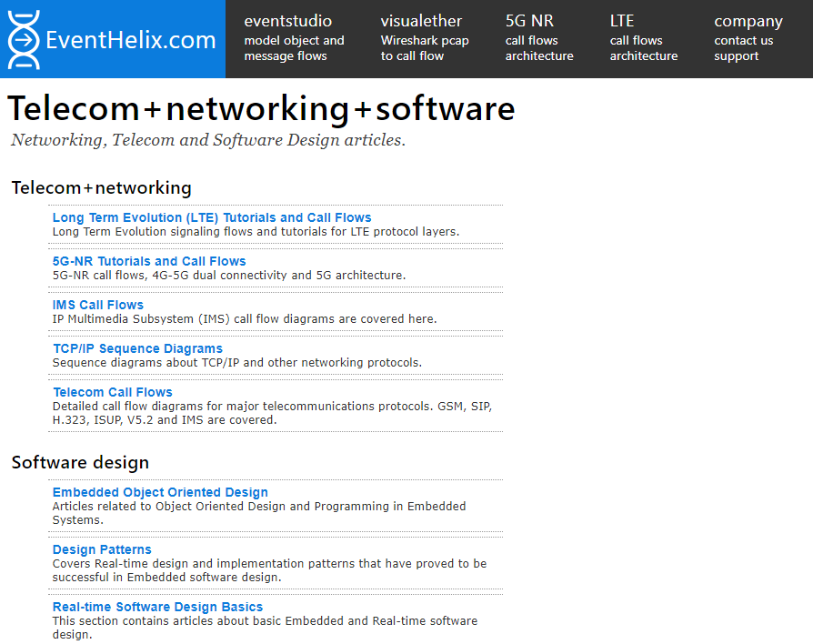Open Real-time Software Design Basics link

point(157,607)
